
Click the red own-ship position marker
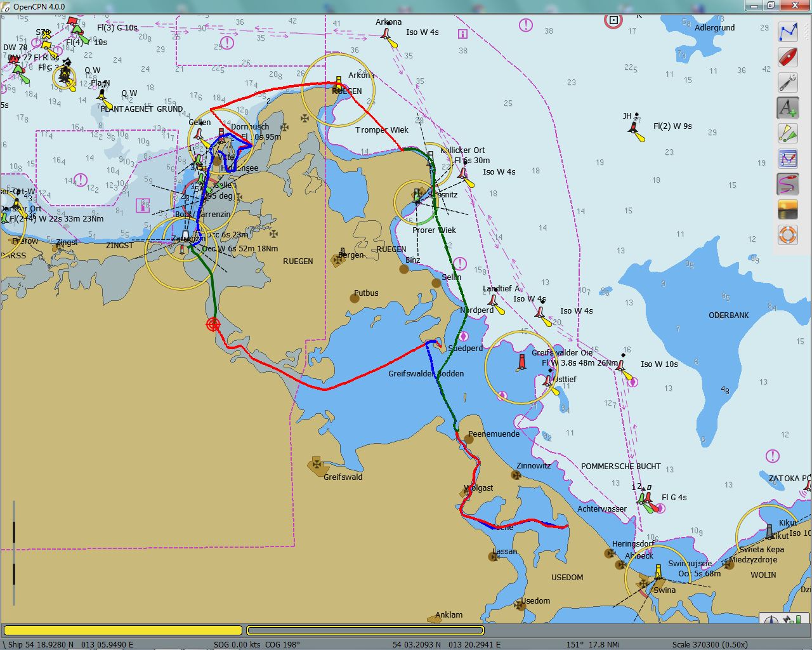tap(213, 324)
